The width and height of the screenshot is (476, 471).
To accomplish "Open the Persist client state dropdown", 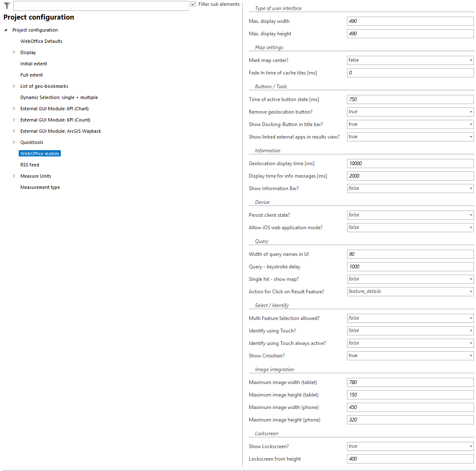I will coord(471,215).
